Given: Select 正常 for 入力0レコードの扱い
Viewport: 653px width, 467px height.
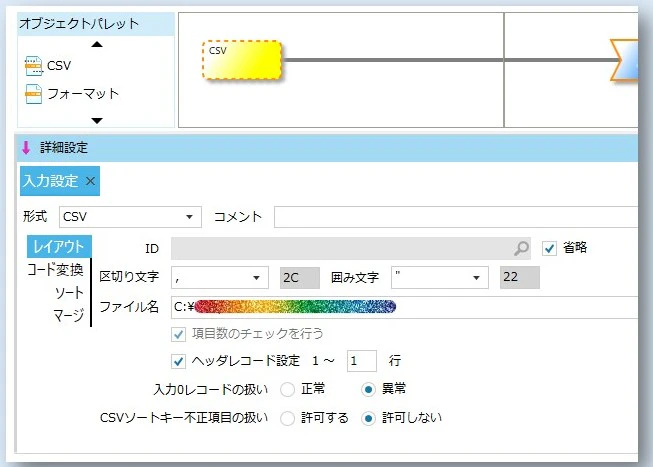Looking at the screenshot, I should (x=288, y=390).
